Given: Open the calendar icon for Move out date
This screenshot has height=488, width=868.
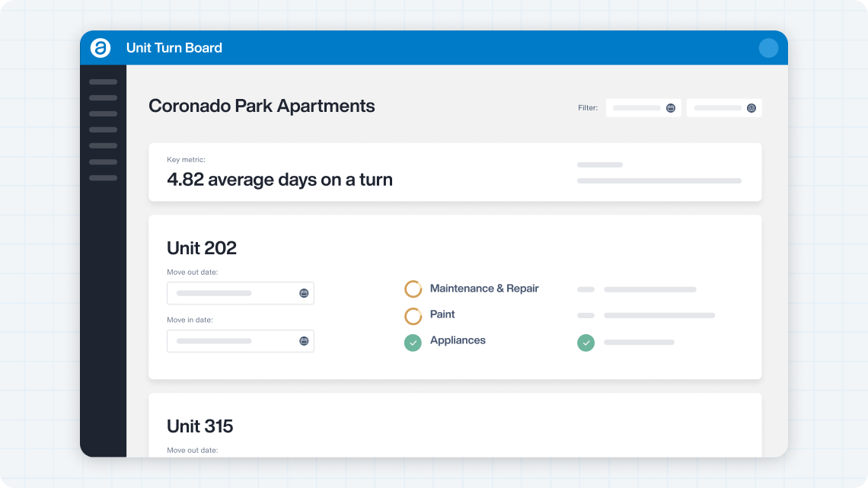Looking at the screenshot, I should point(304,293).
